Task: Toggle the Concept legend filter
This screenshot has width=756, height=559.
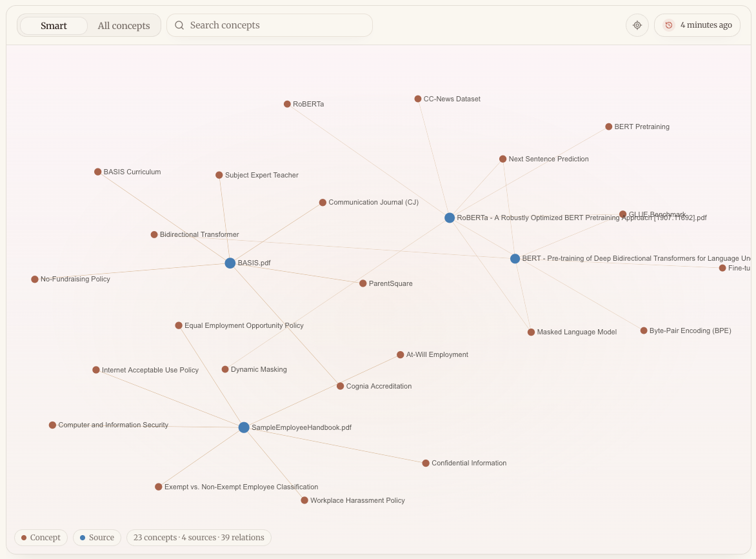Action: (41, 537)
